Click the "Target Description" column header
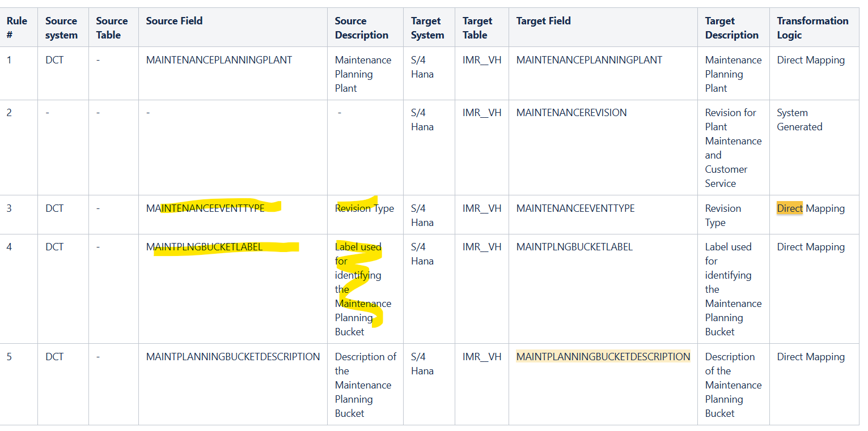The height and width of the screenshot is (431, 868). click(x=731, y=28)
